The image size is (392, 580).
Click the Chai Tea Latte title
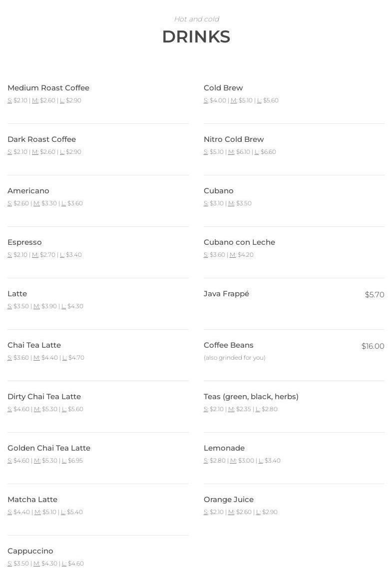tap(34, 345)
